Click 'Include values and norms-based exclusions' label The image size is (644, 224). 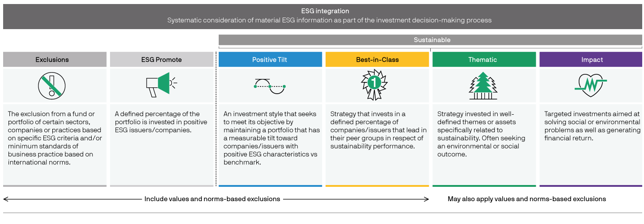[212, 198]
